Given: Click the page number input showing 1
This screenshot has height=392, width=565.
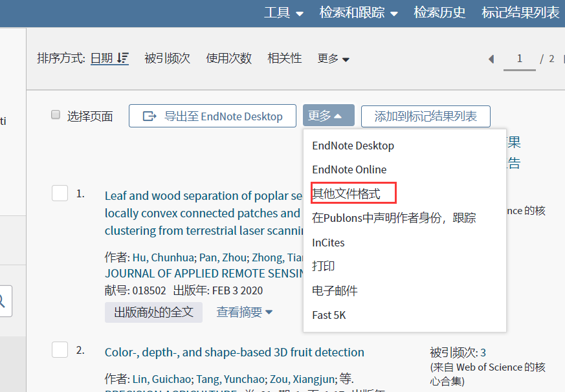Looking at the screenshot, I should [x=519, y=58].
